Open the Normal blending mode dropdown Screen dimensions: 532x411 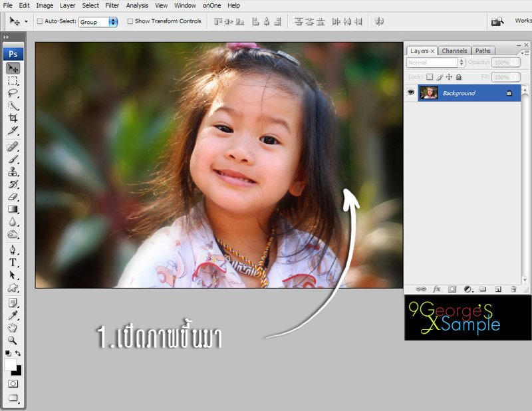(x=436, y=63)
